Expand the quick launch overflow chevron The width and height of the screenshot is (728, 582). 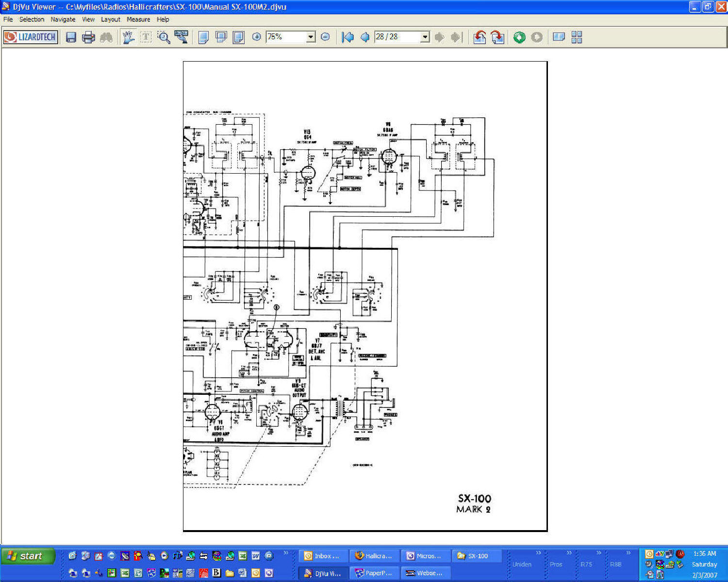286,553
